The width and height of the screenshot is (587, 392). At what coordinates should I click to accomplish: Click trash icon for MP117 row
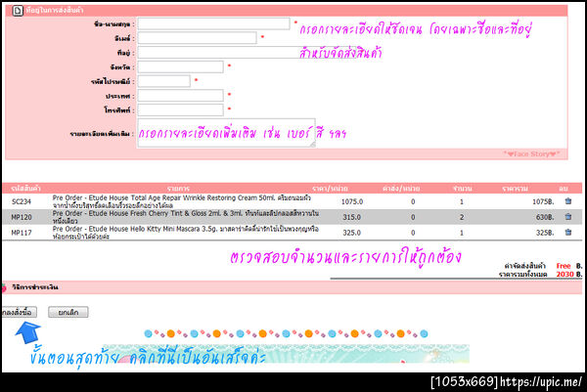567,233
